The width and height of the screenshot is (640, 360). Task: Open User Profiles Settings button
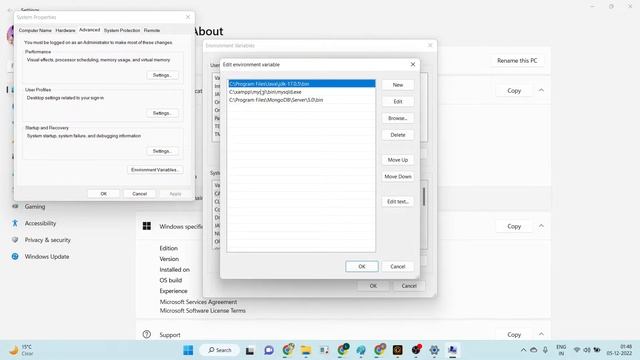[162, 113]
